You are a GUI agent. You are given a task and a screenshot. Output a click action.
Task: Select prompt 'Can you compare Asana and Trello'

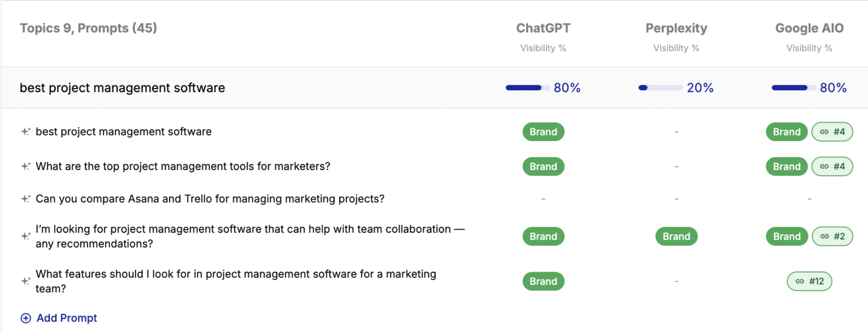click(x=210, y=199)
